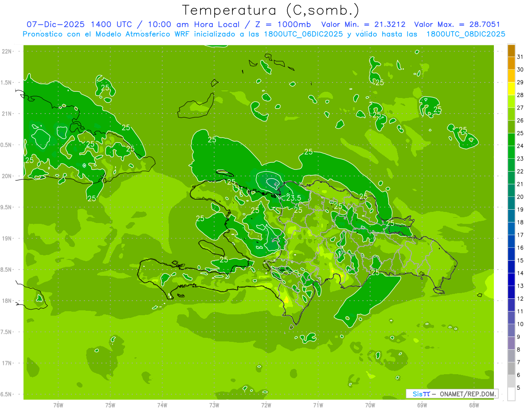Image resolution: width=532 pixels, height=411 pixels.
Task: Click the '70W' longitude axis label
Action: (370, 405)
